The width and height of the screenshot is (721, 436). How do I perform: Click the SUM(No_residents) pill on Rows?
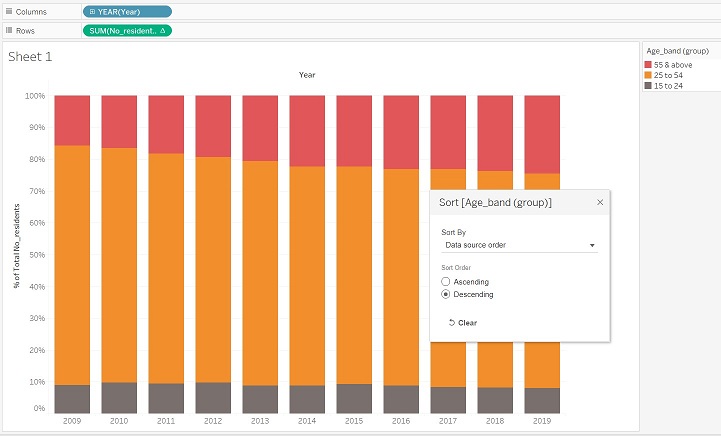127,31
